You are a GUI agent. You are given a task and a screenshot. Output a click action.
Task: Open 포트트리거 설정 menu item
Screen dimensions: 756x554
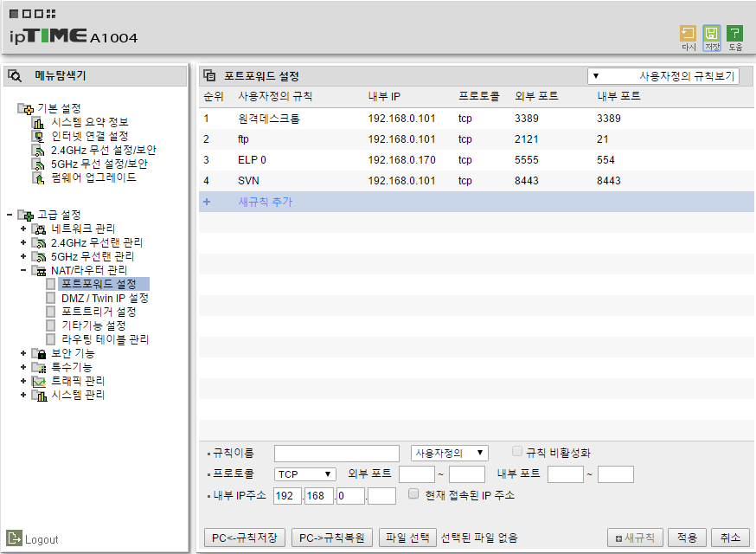99,312
